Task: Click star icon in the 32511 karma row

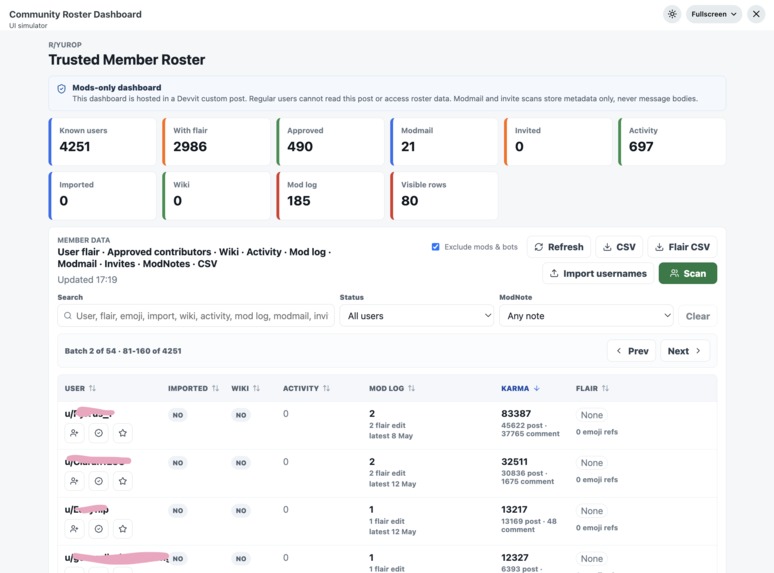Action: (x=123, y=481)
